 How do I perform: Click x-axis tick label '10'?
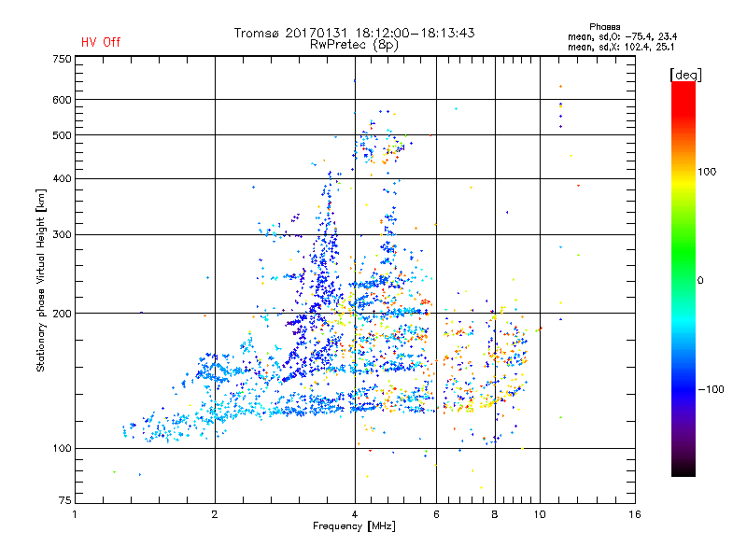point(540,514)
